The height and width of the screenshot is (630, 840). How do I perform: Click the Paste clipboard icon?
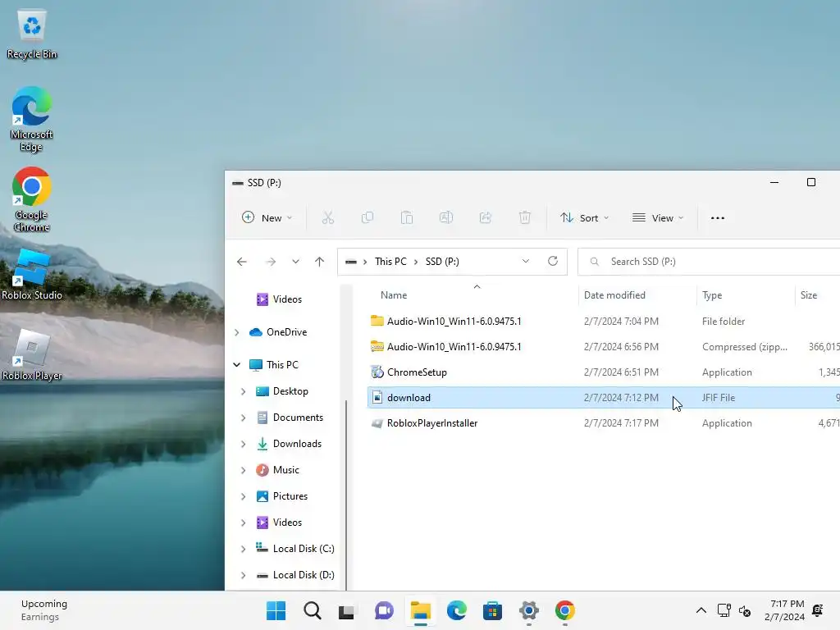[407, 217]
